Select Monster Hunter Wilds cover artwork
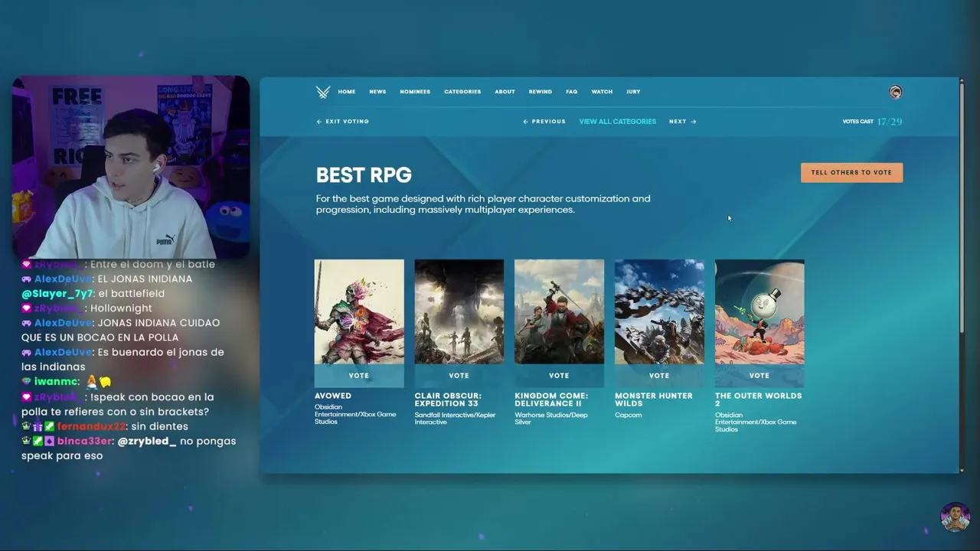Viewport: 980px width, 551px height. 659,312
